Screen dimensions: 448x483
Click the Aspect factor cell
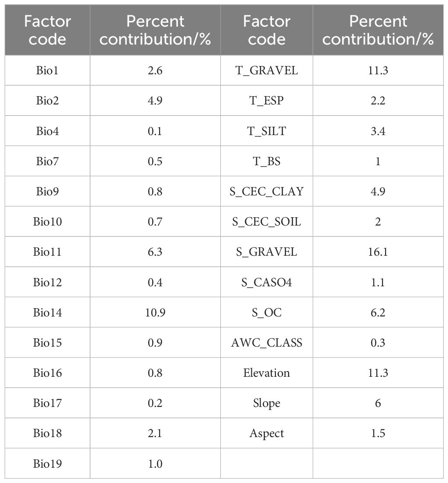pyautogui.click(x=267, y=433)
